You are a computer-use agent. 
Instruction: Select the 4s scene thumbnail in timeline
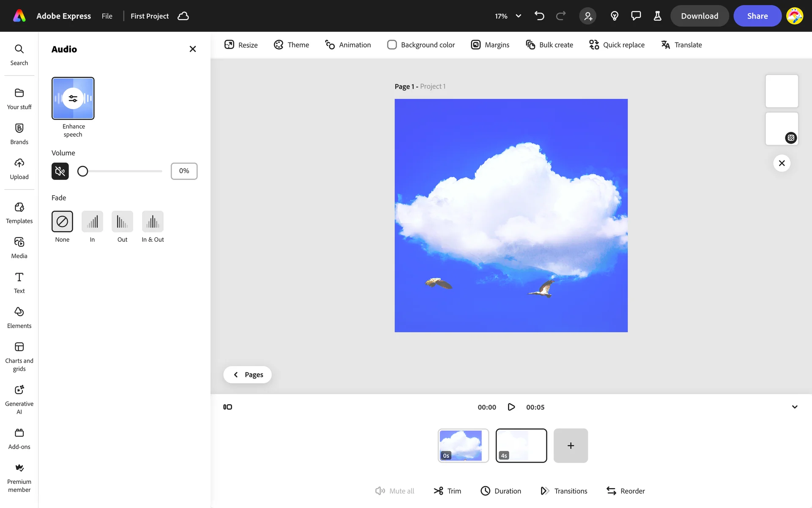(521, 445)
